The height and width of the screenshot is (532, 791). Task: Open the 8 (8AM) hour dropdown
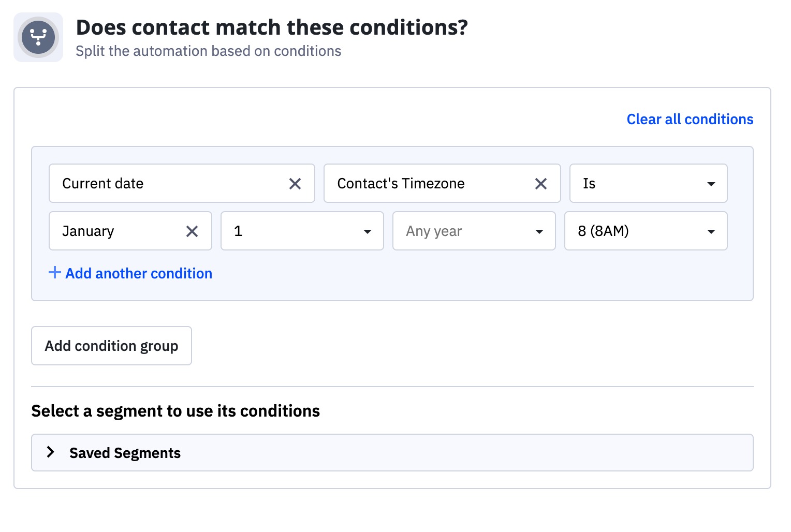[646, 231]
